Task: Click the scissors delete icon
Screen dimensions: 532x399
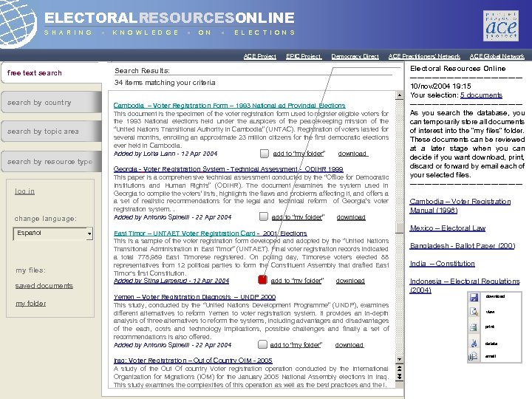Action: pyautogui.click(x=474, y=343)
